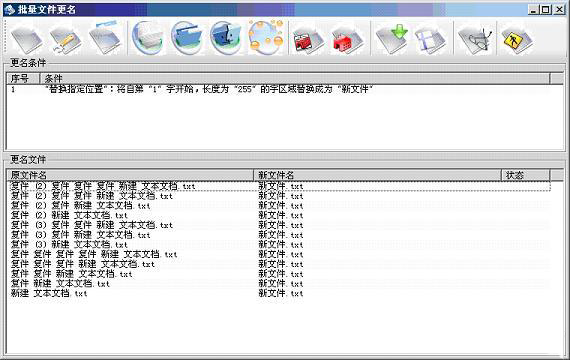Click the app icon in the title bar
The height and width of the screenshot is (360, 570).
(x=10, y=9)
